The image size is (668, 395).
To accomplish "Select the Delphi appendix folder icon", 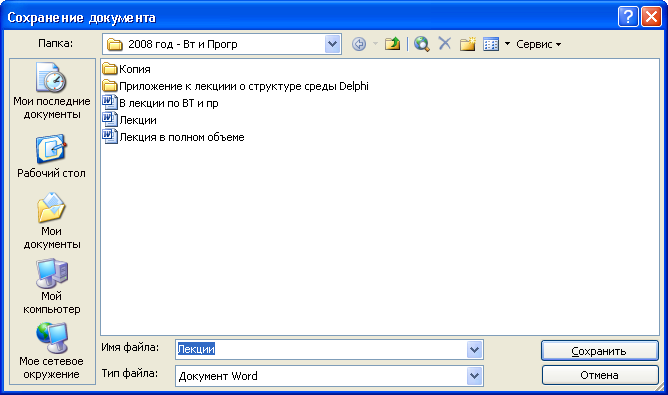I will (110, 86).
